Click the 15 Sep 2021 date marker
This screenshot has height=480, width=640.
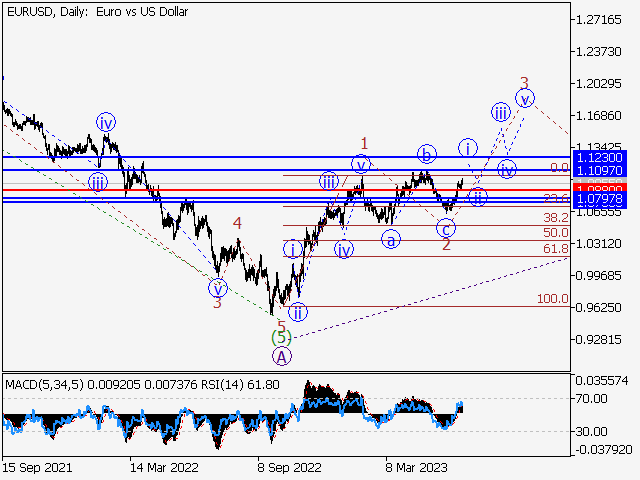[x=37, y=467]
